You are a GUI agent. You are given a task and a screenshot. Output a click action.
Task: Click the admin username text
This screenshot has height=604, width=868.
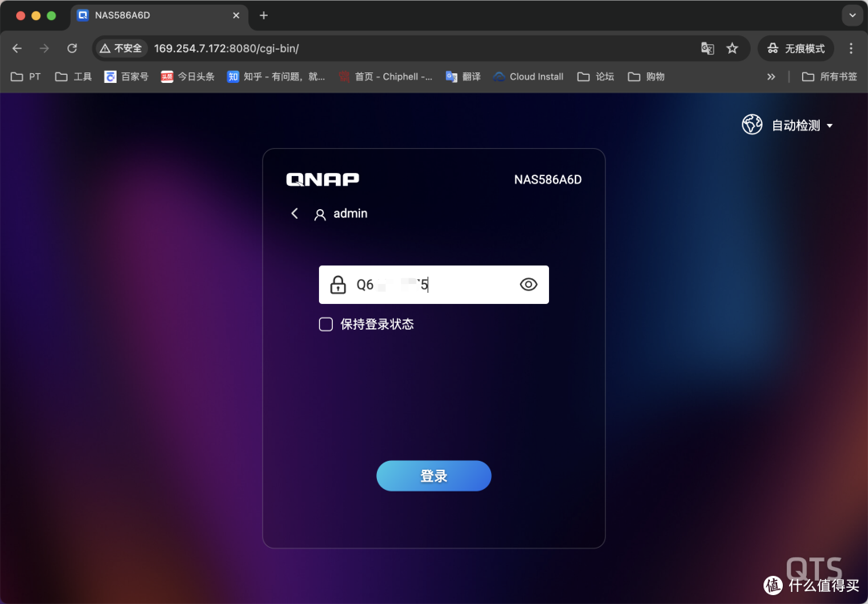click(350, 213)
